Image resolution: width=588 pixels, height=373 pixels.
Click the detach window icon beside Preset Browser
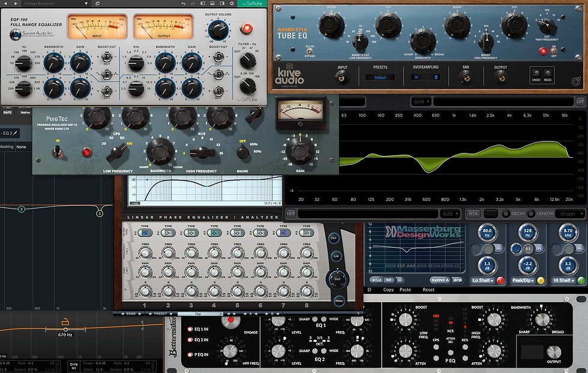point(97,4)
